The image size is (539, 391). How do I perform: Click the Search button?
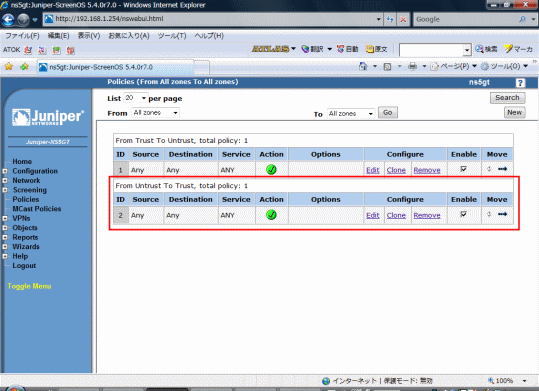507,98
